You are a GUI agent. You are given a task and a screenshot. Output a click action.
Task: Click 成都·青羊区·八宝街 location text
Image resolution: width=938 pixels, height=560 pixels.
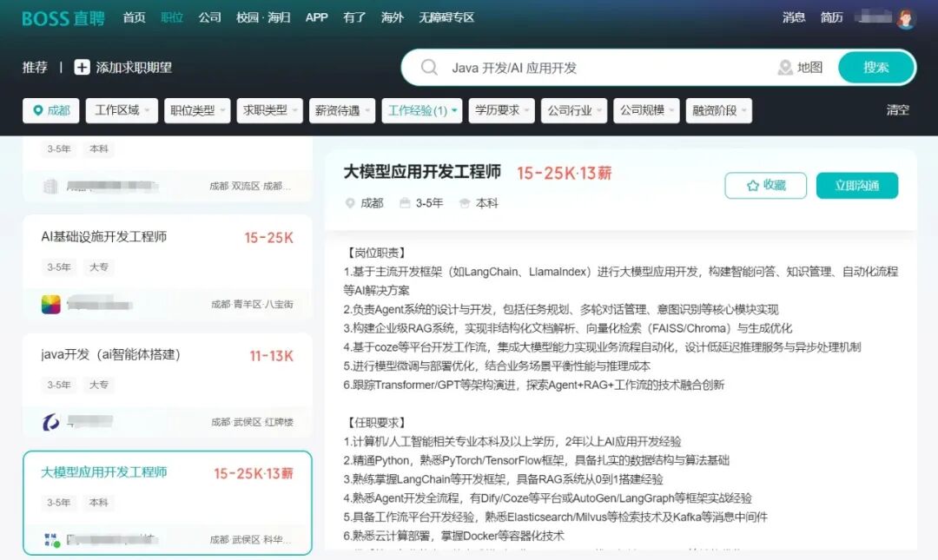tap(252, 304)
